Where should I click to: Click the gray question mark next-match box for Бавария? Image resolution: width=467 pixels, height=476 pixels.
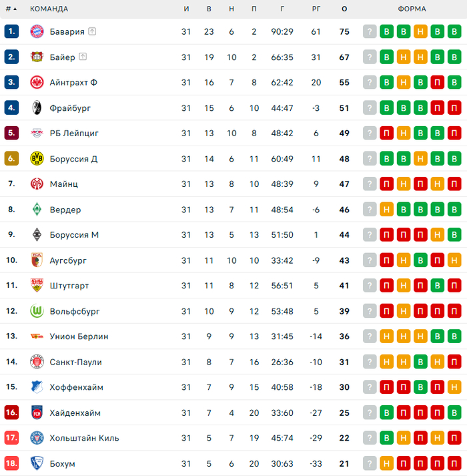coord(370,31)
